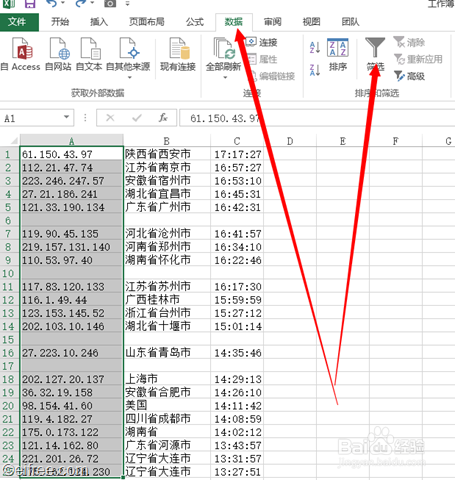This screenshot has width=455, height=480.
Task: Click the formula bar confirm checkmark icon
Action: (137, 118)
